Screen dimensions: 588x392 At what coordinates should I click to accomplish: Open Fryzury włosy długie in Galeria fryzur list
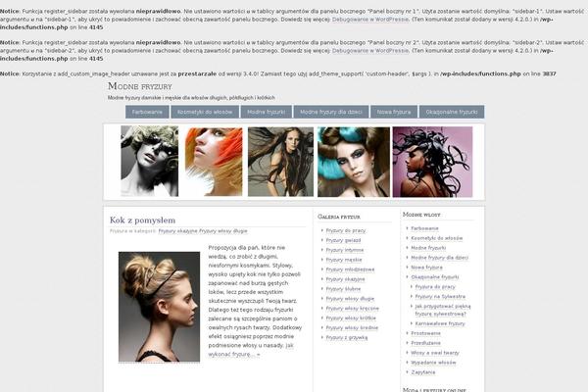tap(350, 299)
